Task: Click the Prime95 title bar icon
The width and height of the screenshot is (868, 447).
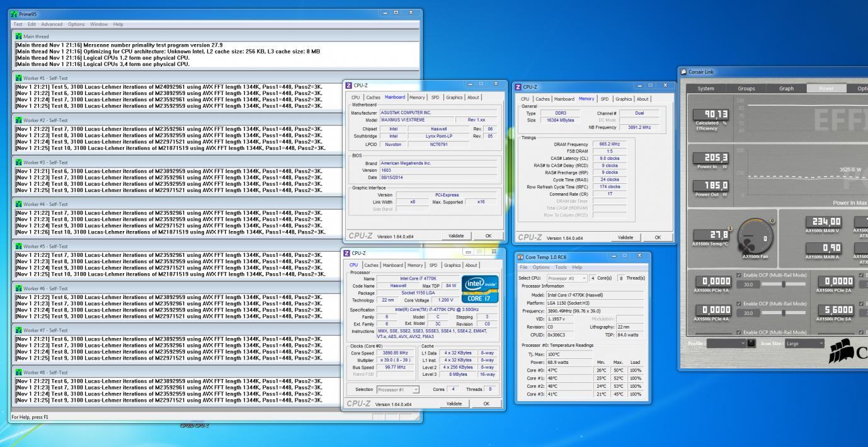Action: click(x=14, y=13)
